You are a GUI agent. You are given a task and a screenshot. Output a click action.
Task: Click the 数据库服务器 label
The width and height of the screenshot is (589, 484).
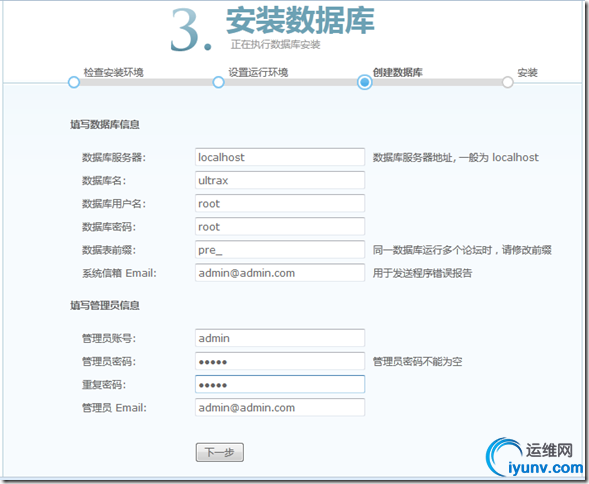114,157
